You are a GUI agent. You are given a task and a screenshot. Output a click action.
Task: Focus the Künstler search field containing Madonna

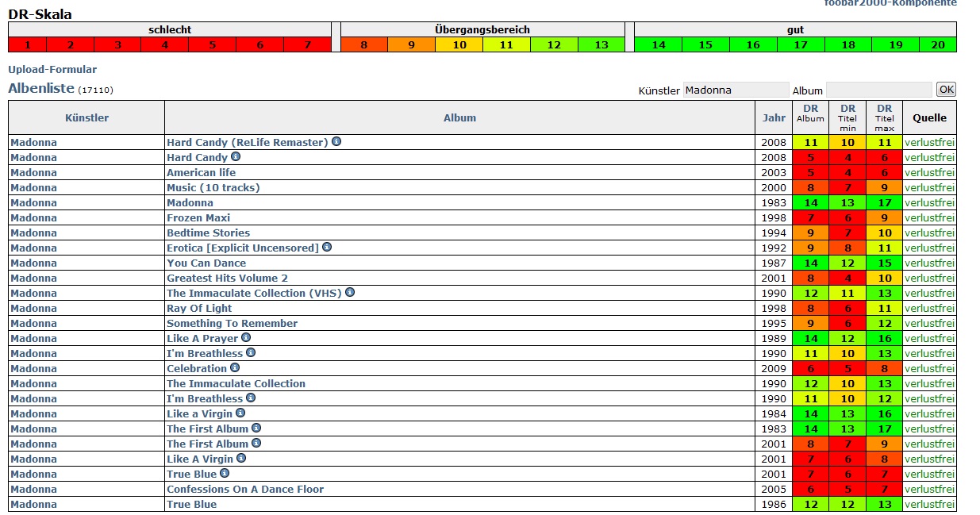click(736, 90)
